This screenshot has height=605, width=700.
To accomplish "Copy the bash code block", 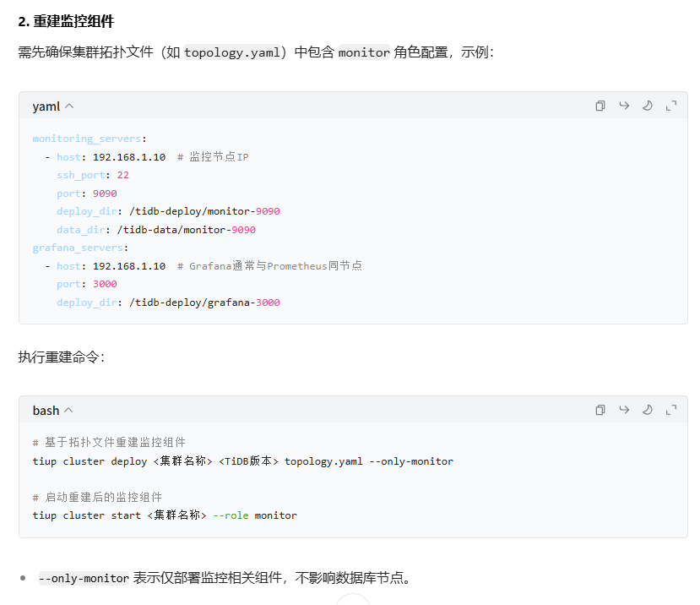I will click(x=600, y=409).
